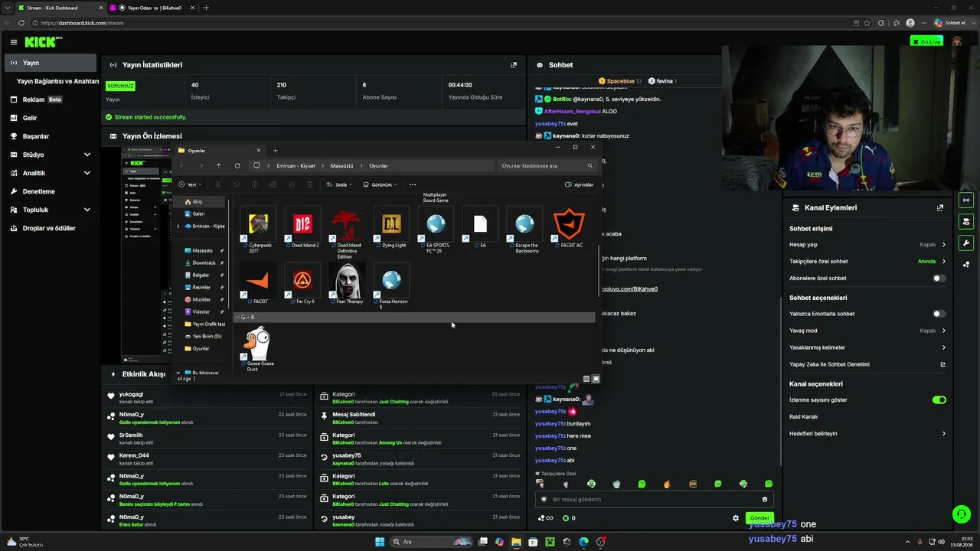Click the Explorer refresh icon
Image resolution: width=980 pixels, height=551 pixels.
pyautogui.click(x=237, y=166)
